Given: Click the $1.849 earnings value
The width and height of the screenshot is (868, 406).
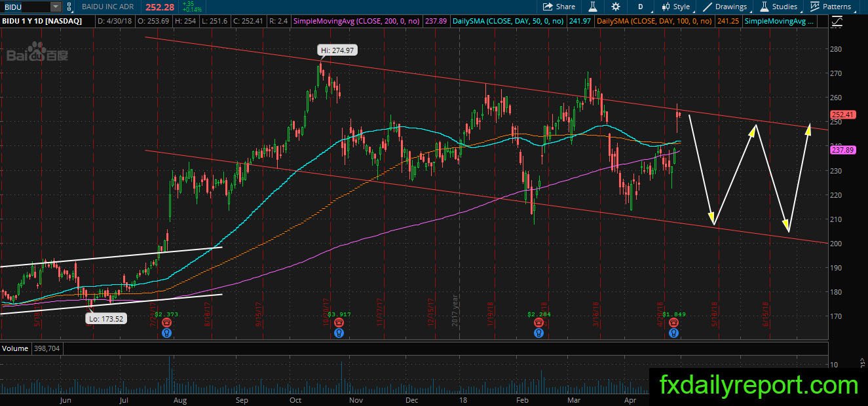Looking at the screenshot, I should pos(674,315).
